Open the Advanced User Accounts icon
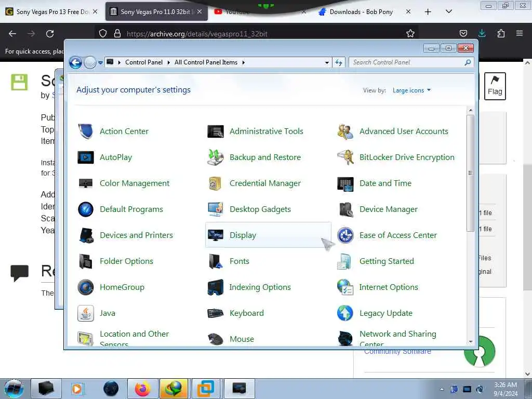 (345, 131)
